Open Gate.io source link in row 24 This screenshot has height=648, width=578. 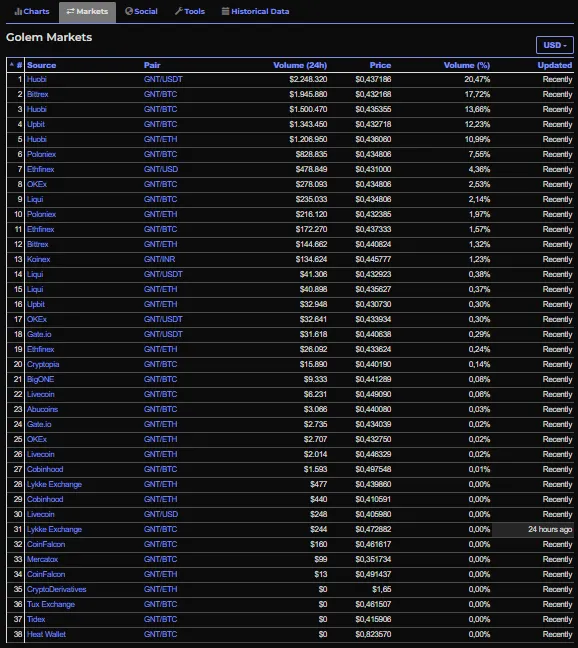[39, 424]
